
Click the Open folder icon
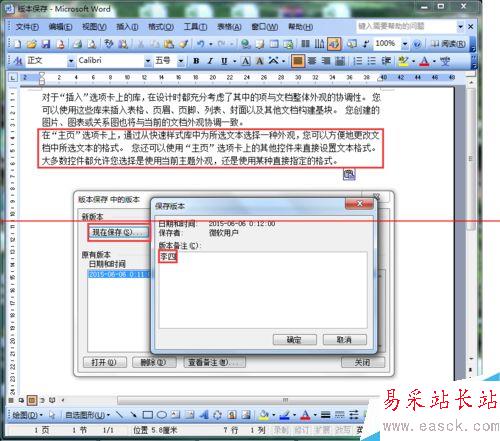(x=32, y=44)
